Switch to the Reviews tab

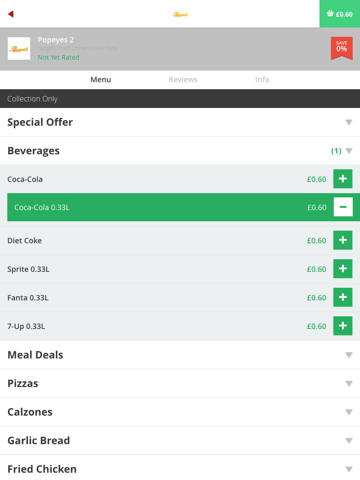click(183, 80)
